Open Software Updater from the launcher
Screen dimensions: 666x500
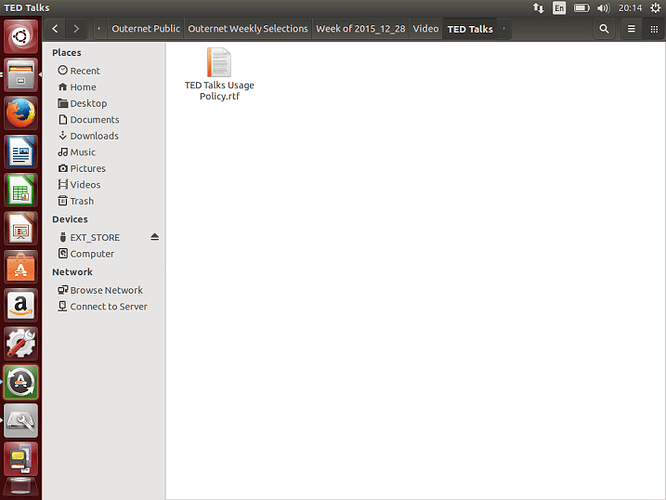pos(21,382)
